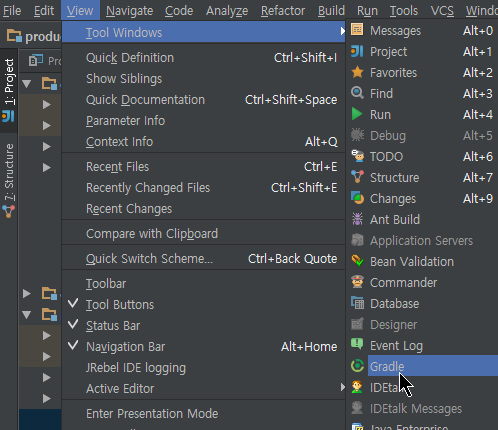Click the Database icon

[357, 303]
